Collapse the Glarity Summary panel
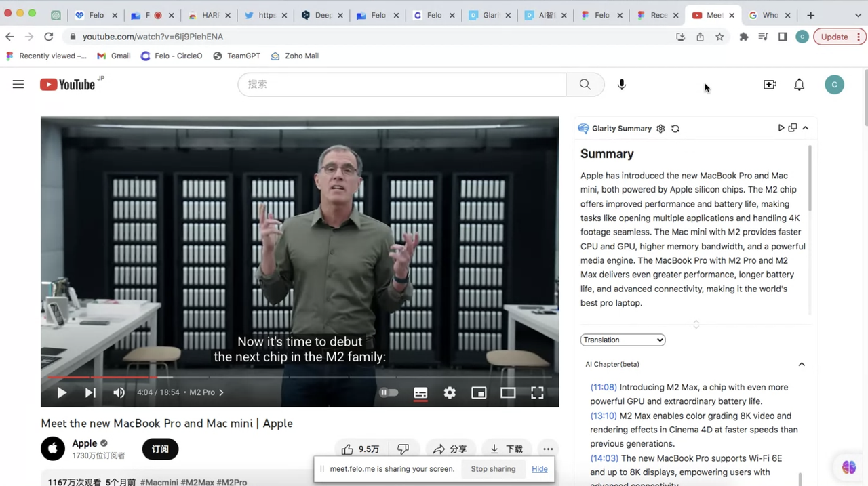 pyautogui.click(x=805, y=128)
